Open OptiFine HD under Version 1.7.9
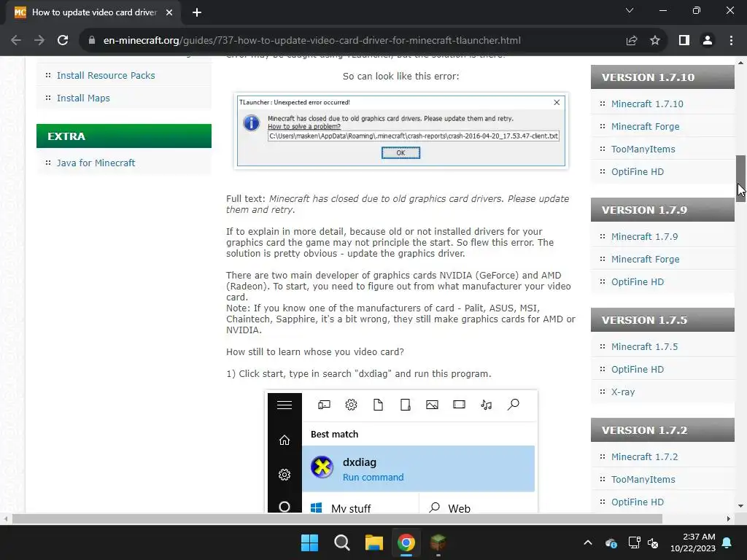 coord(638,282)
